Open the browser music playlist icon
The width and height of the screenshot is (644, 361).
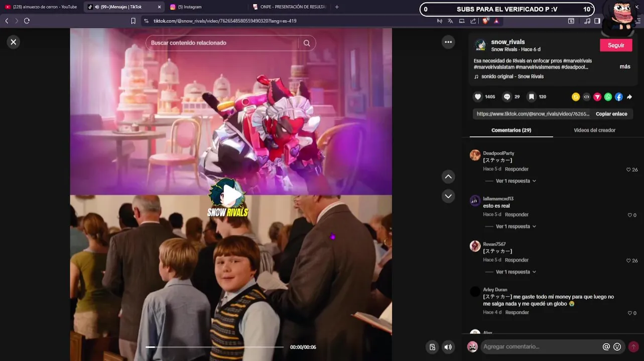(587, 21)
